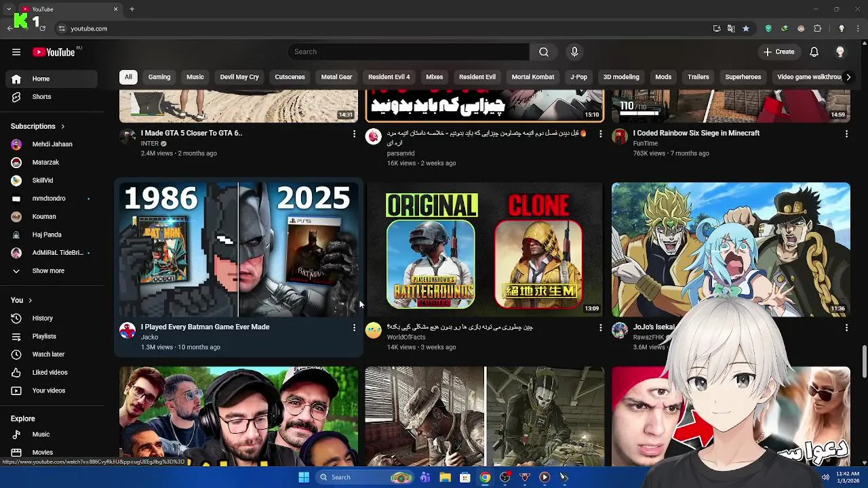Open more options for JoJo's Isekai video
The width and height of the screenshot is (868, 488).
(846, 328)
